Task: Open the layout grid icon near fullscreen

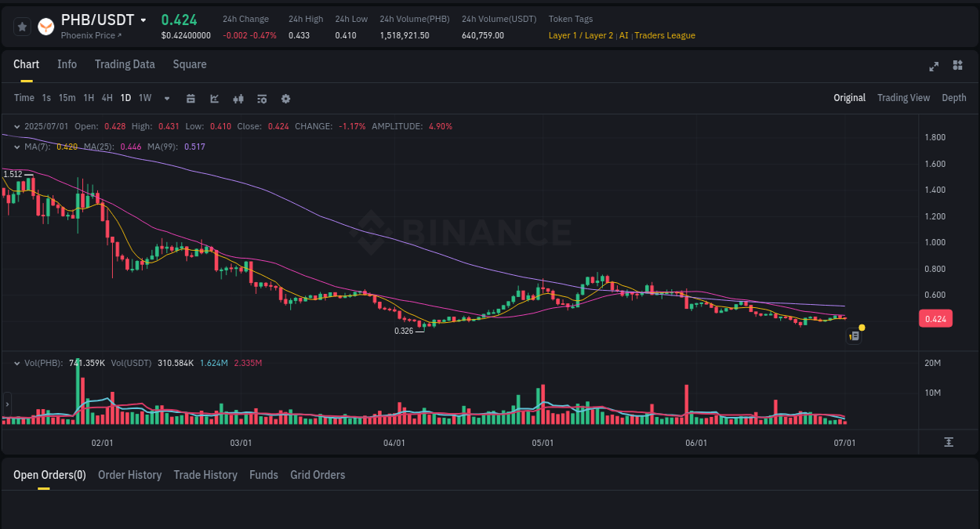Action: coord(957,67)
